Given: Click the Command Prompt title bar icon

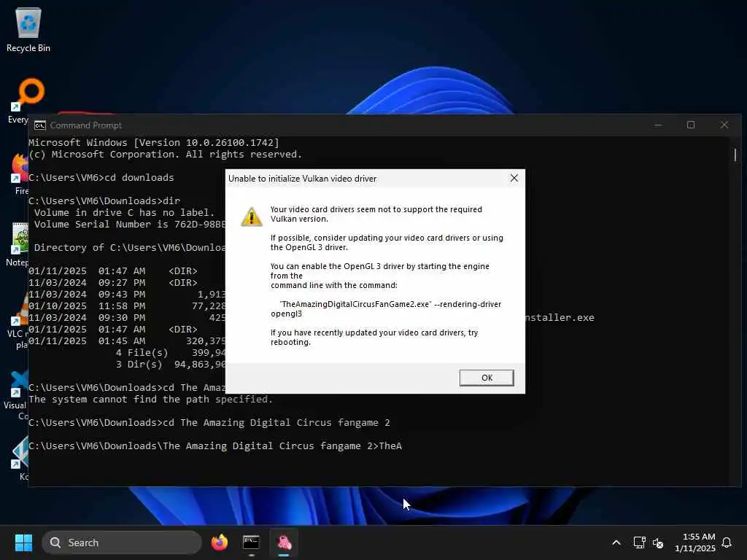Looking at the screenshot, I should (x=39, y=125).
